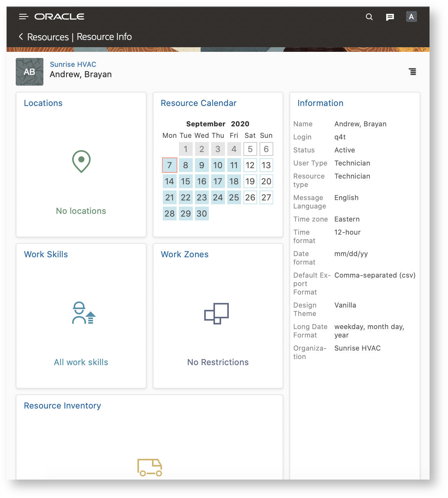The height and width of the screenshot is (498, 448).
Task: Open the navigation hamburger menu
Action: coord(23,17)
